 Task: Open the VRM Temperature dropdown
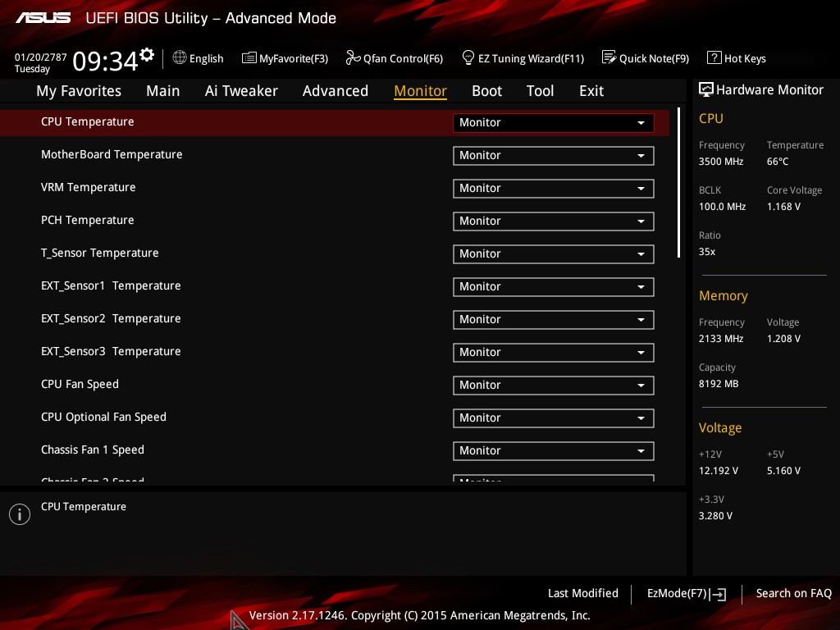(x=554, y=188)
